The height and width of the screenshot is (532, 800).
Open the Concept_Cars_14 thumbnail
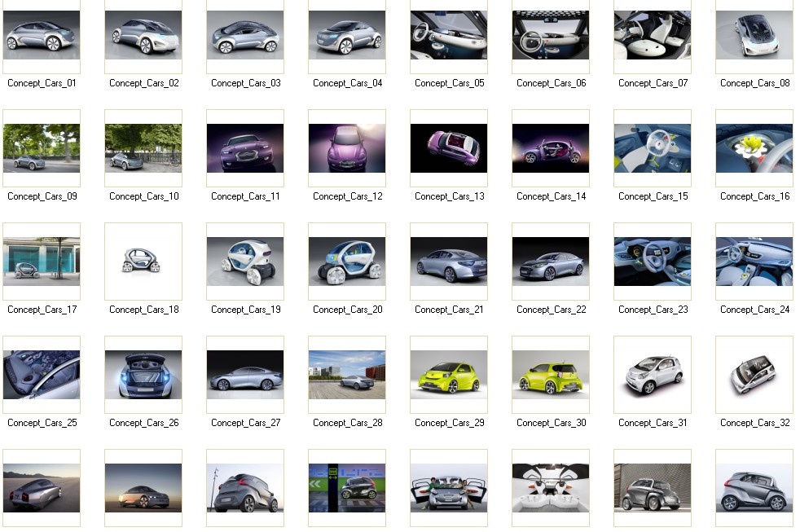[551, 148]
